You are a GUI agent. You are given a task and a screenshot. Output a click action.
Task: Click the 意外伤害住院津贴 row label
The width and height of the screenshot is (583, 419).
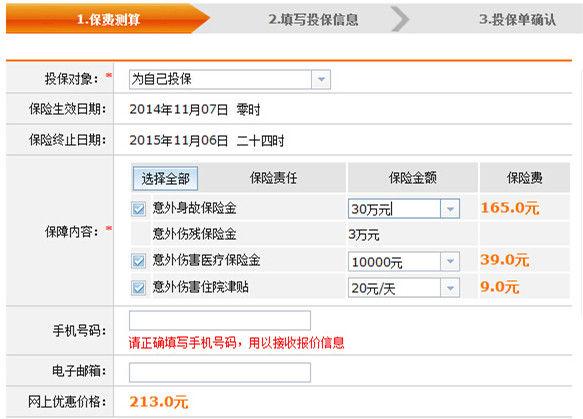[x=201, y=287]
